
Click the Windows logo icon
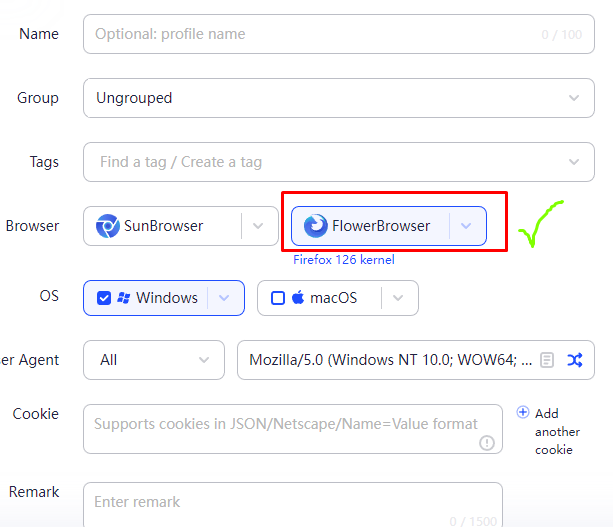coord(124,298)
